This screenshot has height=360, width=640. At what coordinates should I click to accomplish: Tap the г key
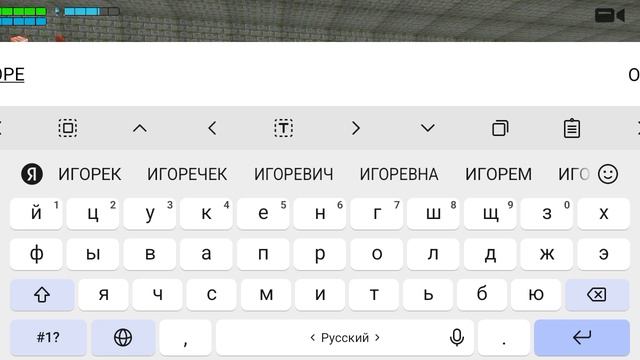[x=376, y=213]
